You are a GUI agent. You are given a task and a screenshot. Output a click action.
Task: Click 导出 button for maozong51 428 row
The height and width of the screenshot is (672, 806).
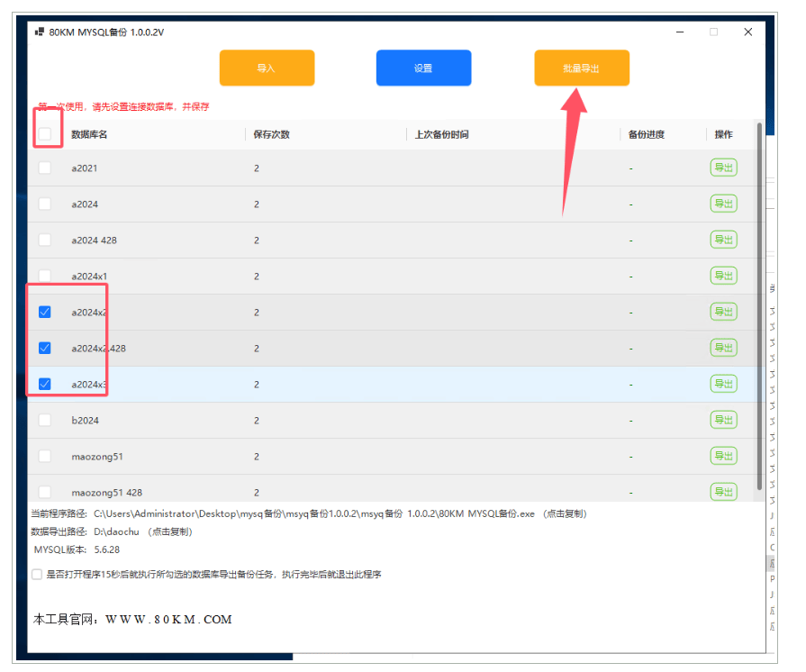[x=724, y=492]
